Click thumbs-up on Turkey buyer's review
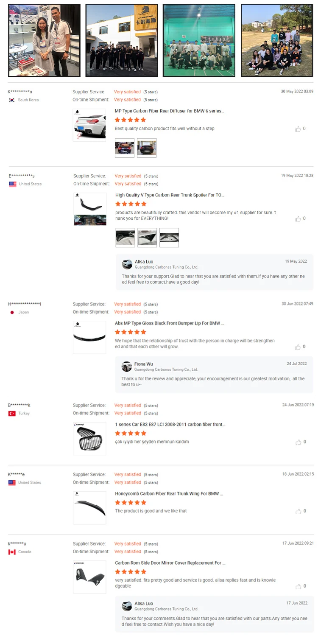Image resolution: width=318 pixels, height=644 pixels. click(298, 442)
